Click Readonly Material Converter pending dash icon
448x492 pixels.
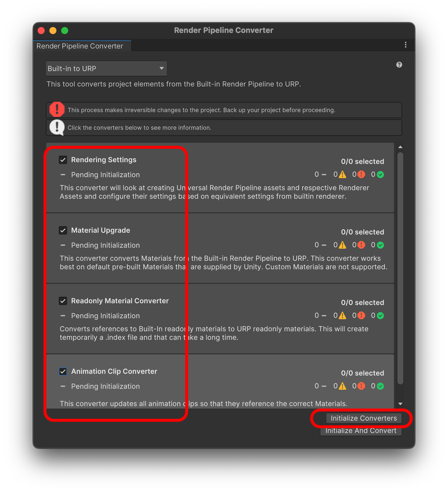[x=63, y=316]
